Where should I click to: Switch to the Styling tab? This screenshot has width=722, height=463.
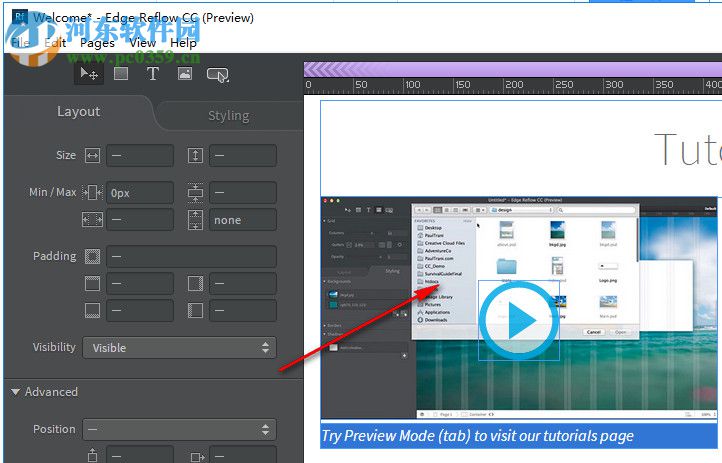pos(229,116)
